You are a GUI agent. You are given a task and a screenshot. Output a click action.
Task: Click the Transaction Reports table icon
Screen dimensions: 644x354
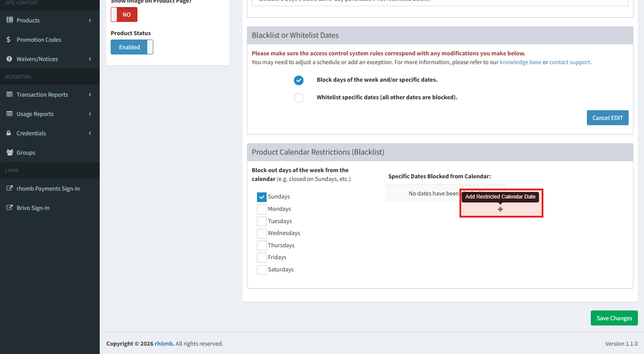[9, 94]
